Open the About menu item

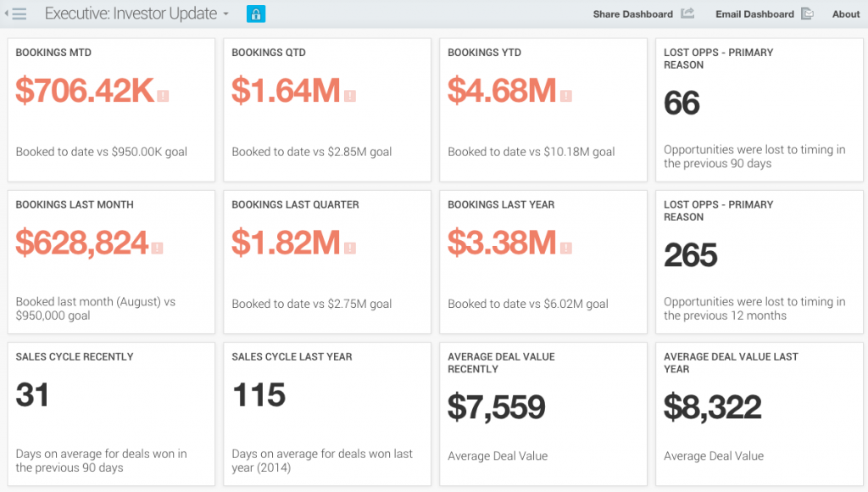click(846, 14)
